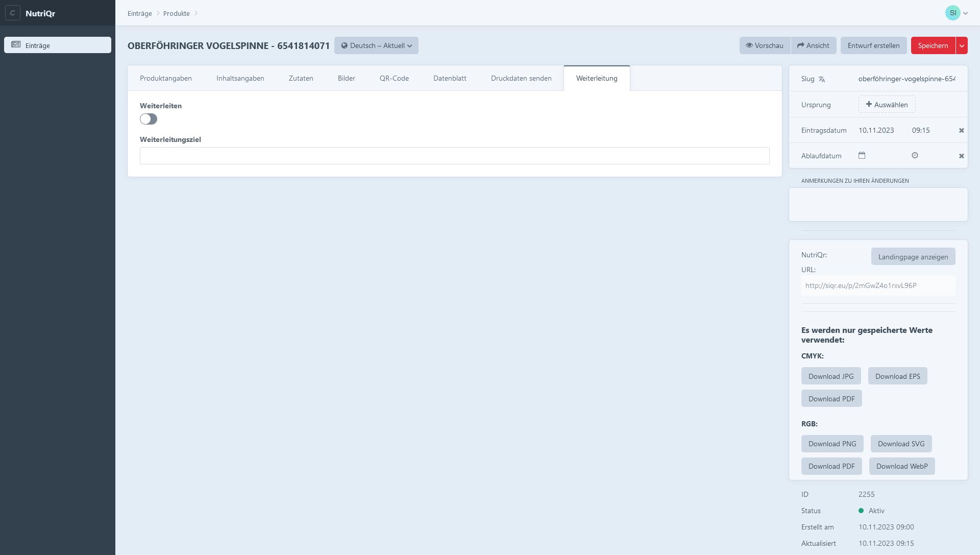Click the Weiterleitungsziel input field
The height and width of the screenshot is (555, 980).
pos(454,156)
